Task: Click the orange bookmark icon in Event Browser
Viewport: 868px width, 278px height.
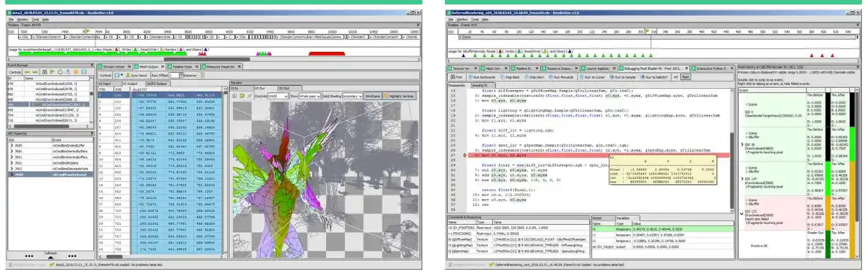Action: [x=76, y=72]
